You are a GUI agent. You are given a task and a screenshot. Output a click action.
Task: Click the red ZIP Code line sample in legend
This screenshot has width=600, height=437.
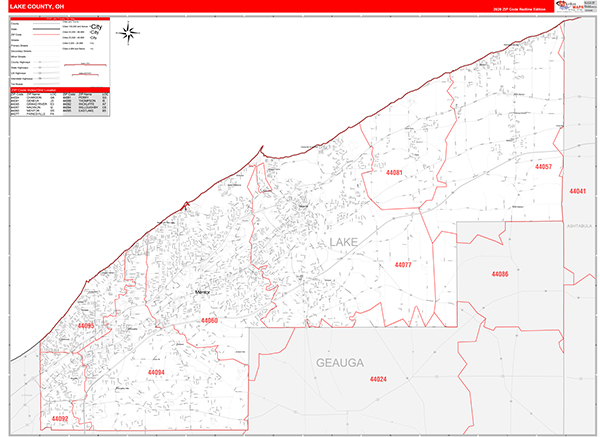pos(46,35)
